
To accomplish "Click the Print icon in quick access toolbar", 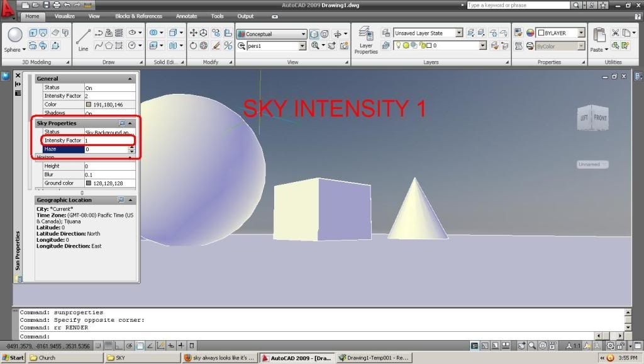I will (56, 5).
